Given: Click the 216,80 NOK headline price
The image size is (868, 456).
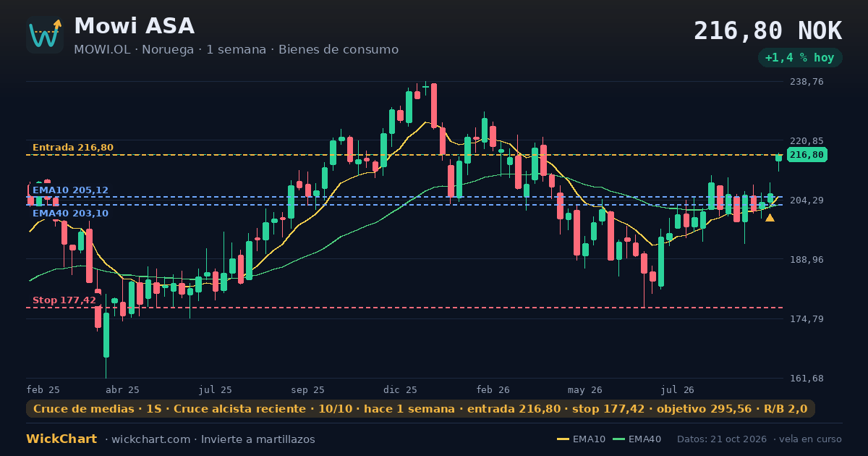Looking at the screenshot, I should tap(767, 31).
